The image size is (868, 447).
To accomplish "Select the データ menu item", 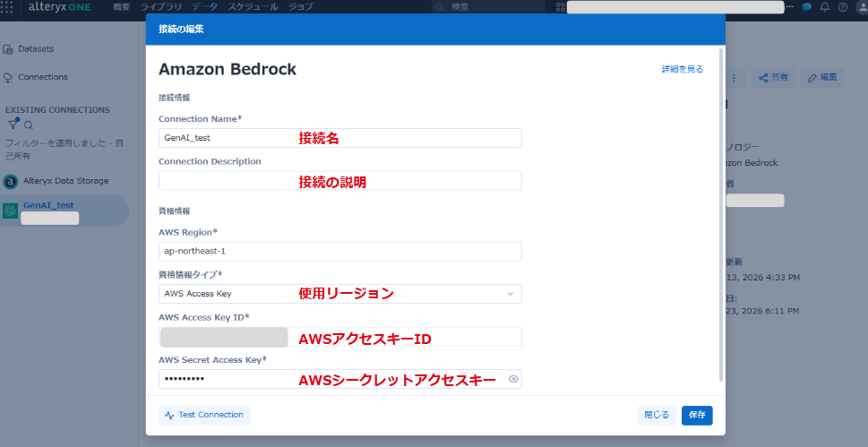I will 205,7.
